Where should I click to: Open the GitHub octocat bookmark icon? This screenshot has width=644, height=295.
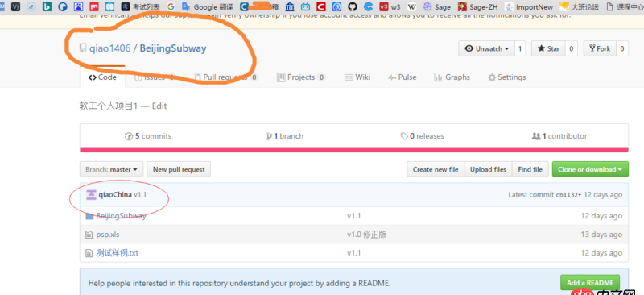pyautogui.click(x=352, y=6)
